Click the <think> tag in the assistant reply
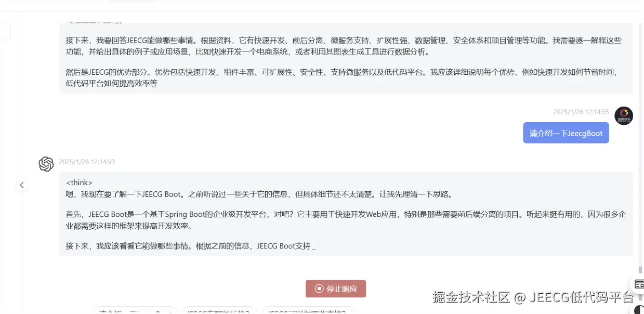 point(79,183)
